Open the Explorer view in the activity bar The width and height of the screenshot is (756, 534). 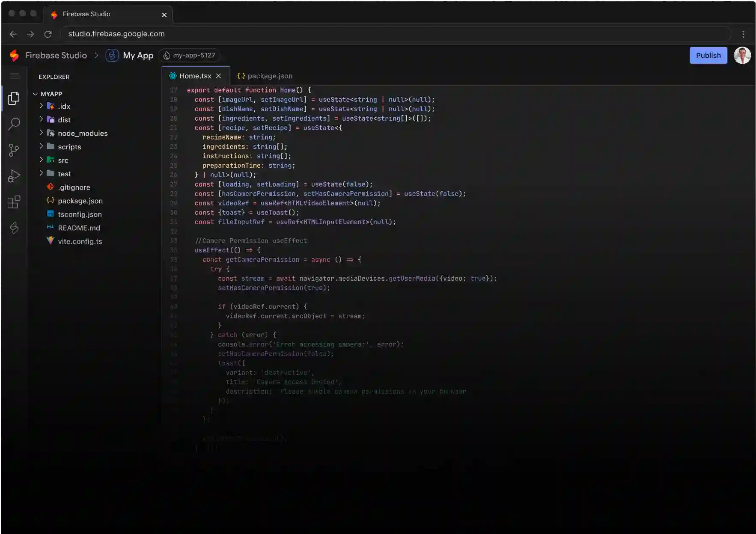click(x=14, y=98)
